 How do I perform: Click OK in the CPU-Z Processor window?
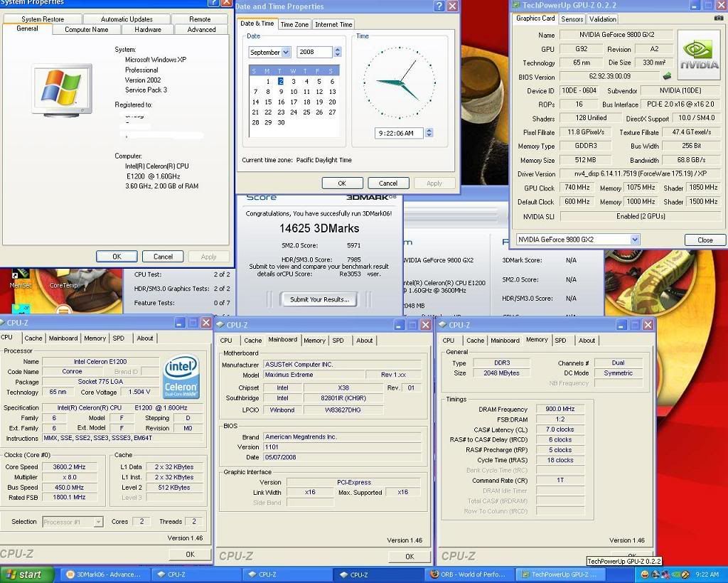coord(190,555)
